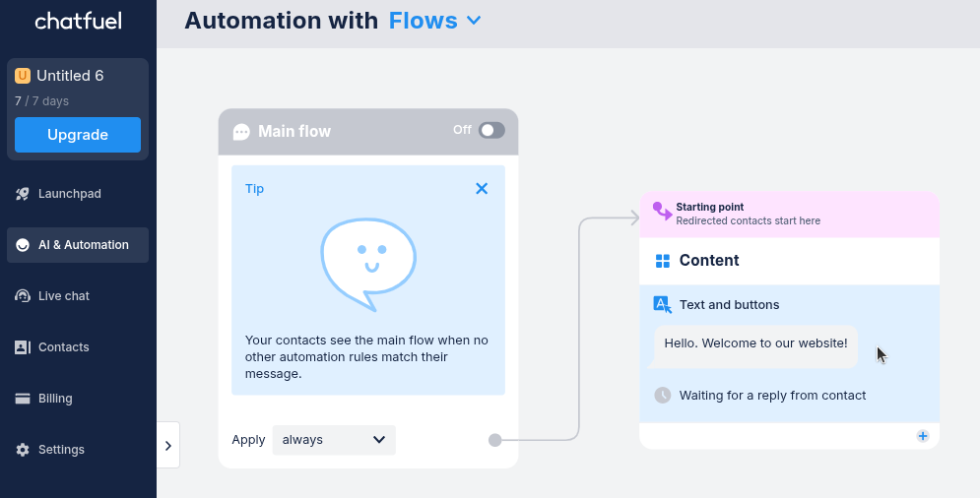This screenshot has height=498, width=980.
Task: Click the Live chat headset icon
Action: (23, 296)
